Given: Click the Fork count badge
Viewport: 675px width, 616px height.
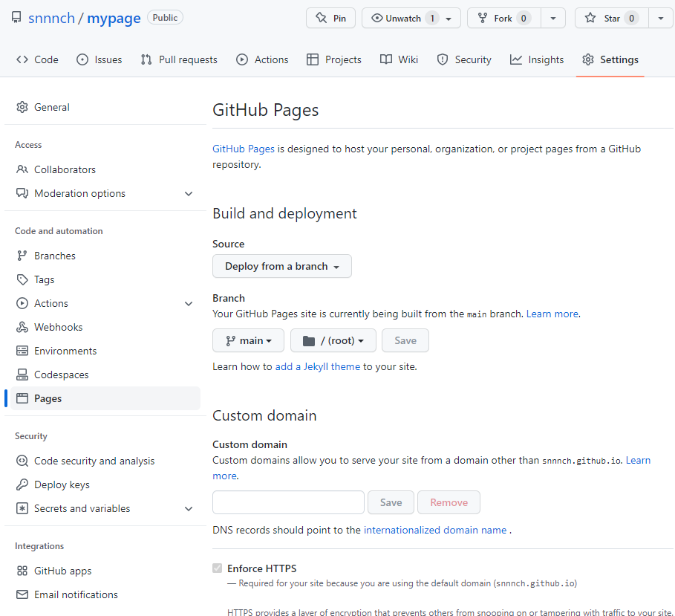Looking at the screenshot, I should 524,18.
